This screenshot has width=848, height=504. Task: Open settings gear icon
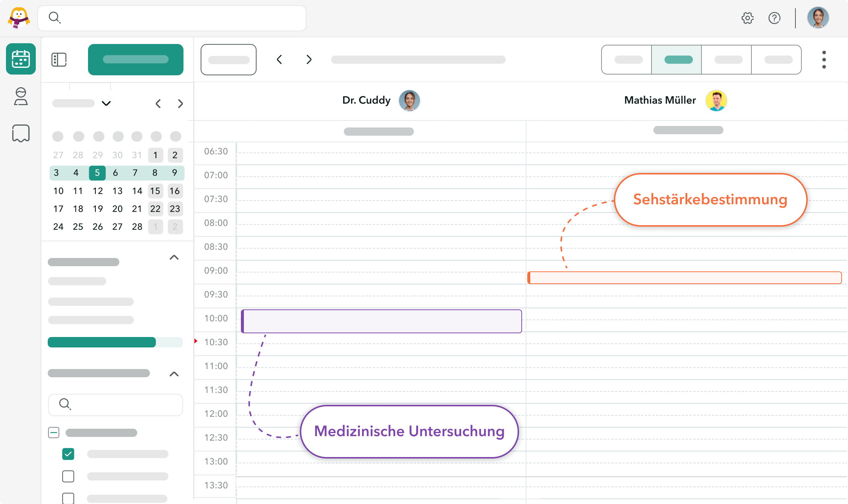(x=747, y=18)
